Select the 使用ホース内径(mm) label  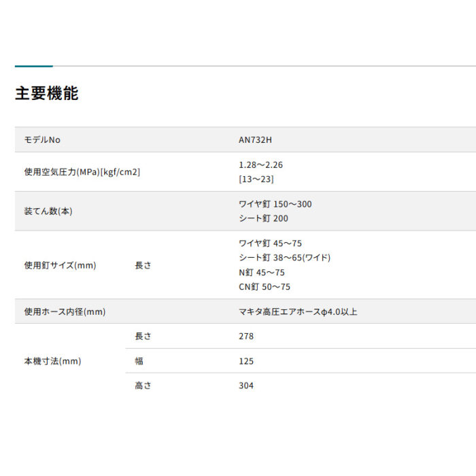click(x=65, y=311)
